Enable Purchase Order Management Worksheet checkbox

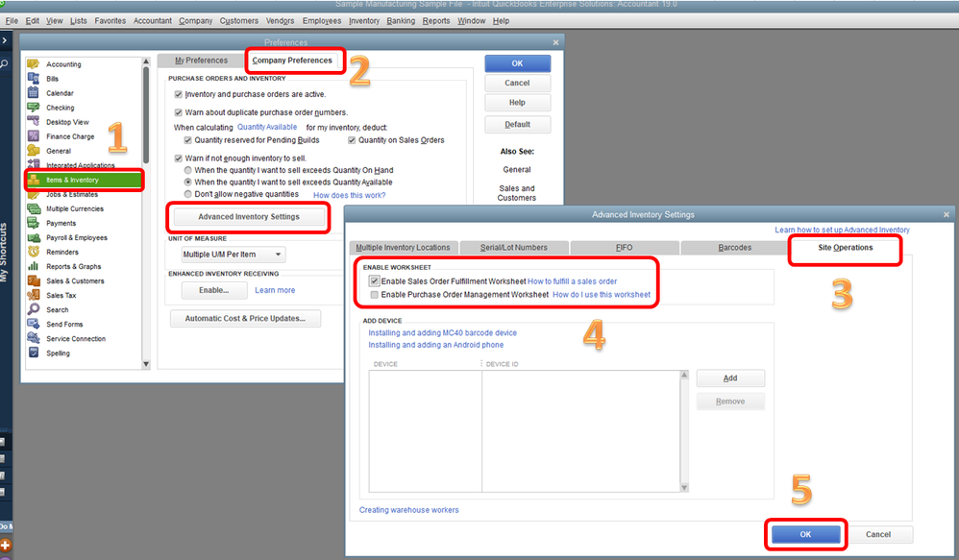tap(374, 295)
